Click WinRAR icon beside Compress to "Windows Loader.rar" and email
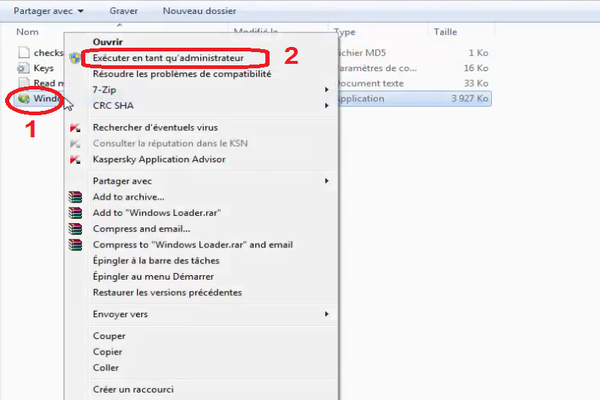 (x=75, y=245)
